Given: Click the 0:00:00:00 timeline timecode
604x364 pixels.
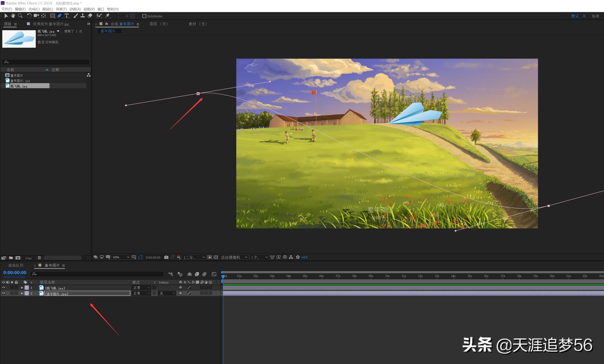Looking at the screenshot, I should pyautogui.click(x=15, y=273).
